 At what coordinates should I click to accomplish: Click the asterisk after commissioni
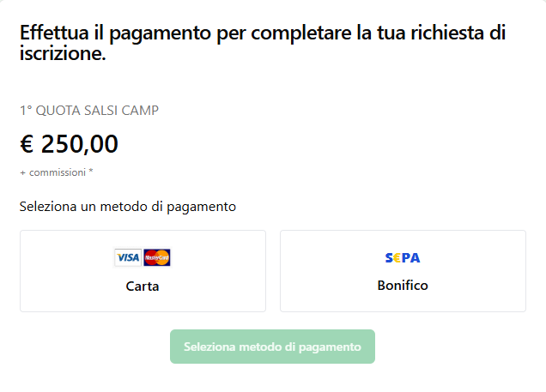91,172
